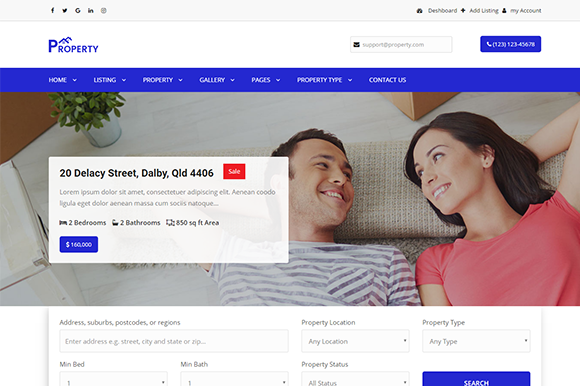Click the Dashboard gauge icon

coord(419,11)
